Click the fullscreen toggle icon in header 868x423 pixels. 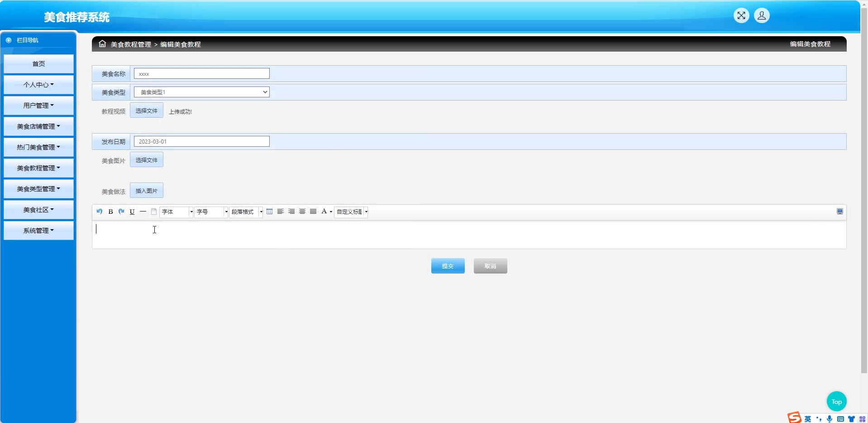[741, 16]
